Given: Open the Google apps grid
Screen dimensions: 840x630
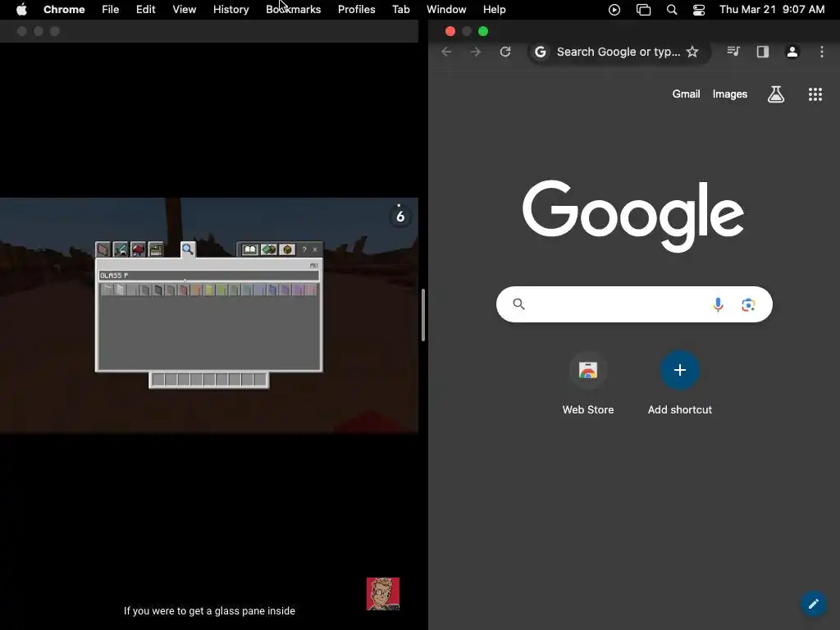Looking at the screenshot, I should coord(815,94).
